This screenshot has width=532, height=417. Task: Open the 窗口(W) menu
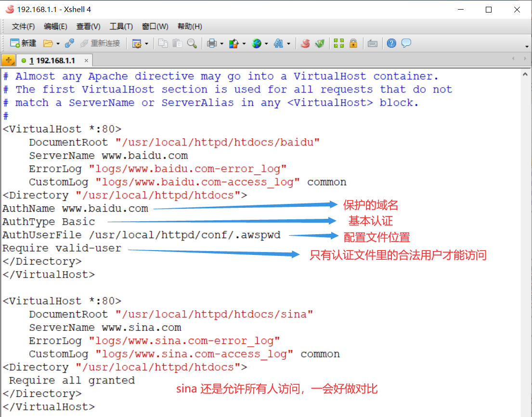[155, 26]
